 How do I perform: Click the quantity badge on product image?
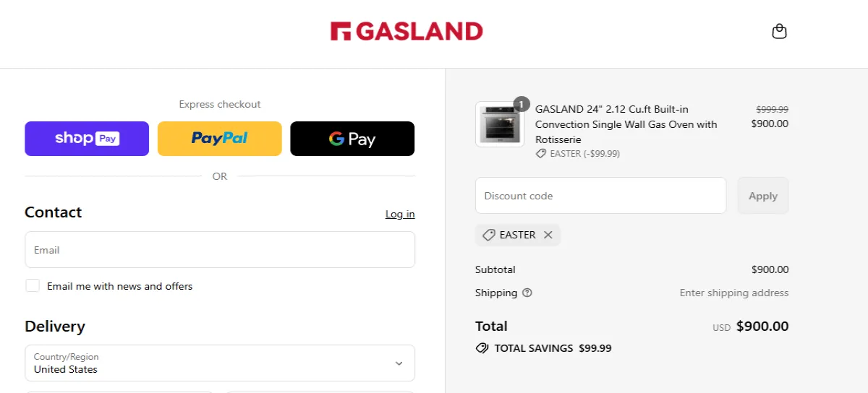click(x=522, y=104)
